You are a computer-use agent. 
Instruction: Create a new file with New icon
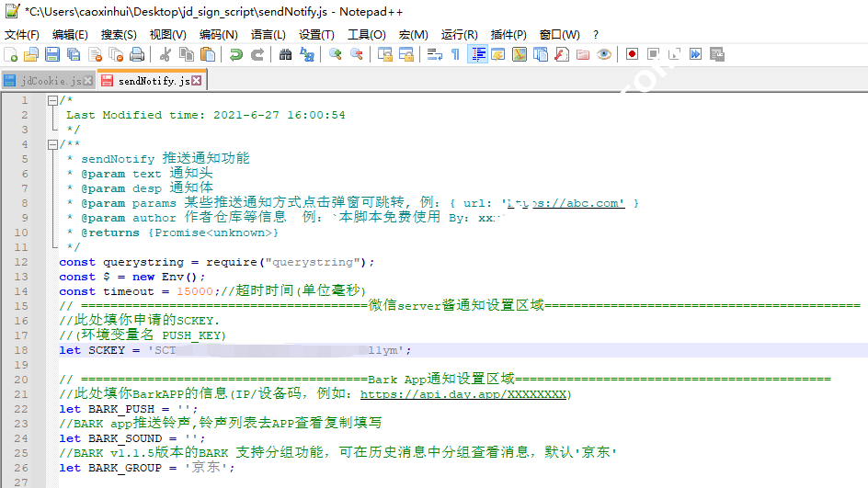(10, 54)
